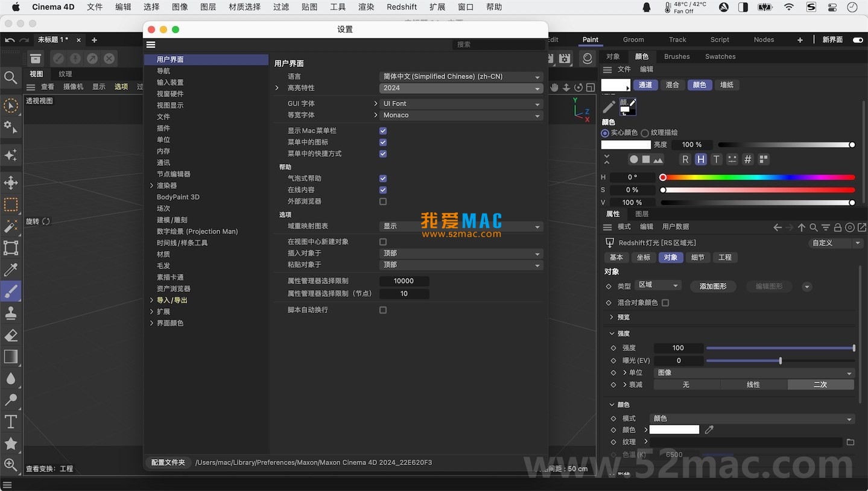Click the 墙纸 button

pyautogui.click(x=727, y=85)
